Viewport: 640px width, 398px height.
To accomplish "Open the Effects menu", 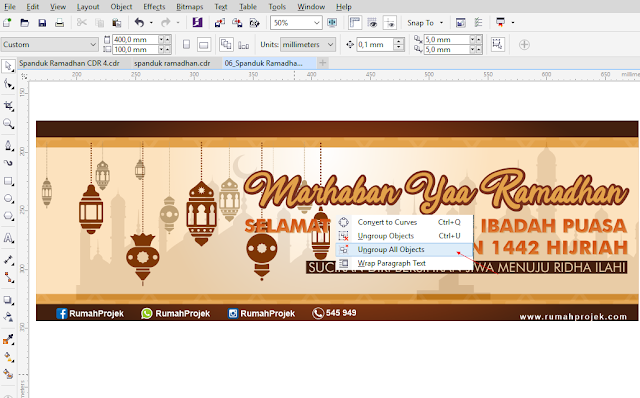I will tap(154, 7).
